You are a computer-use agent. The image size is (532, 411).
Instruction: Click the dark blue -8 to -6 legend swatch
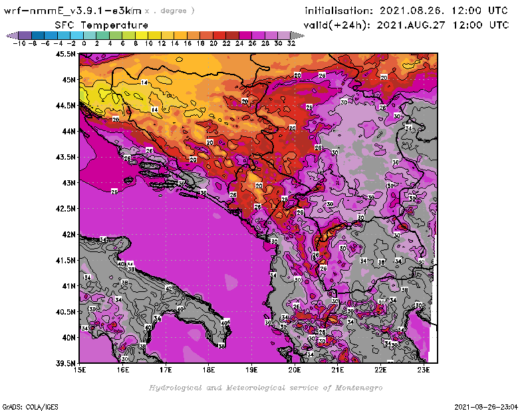pyautogui.click(x=38, y=35)
